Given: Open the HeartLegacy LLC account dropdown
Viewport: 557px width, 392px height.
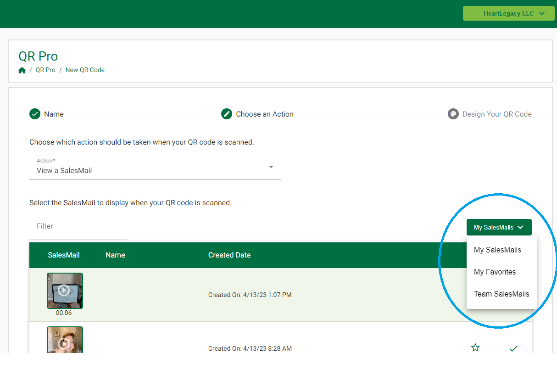Looking at the screenshot, I should 508,13.
